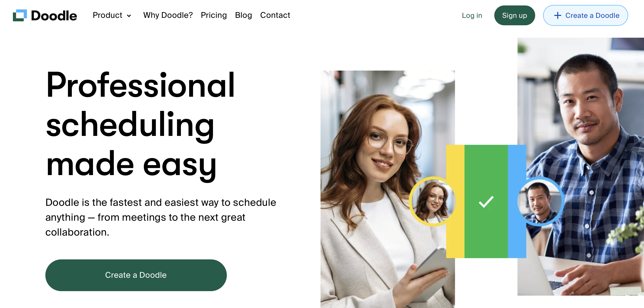This screenshot has height=308, width=644.
Task: Open the Pricing page link
Action: click(x=214, y=15)
